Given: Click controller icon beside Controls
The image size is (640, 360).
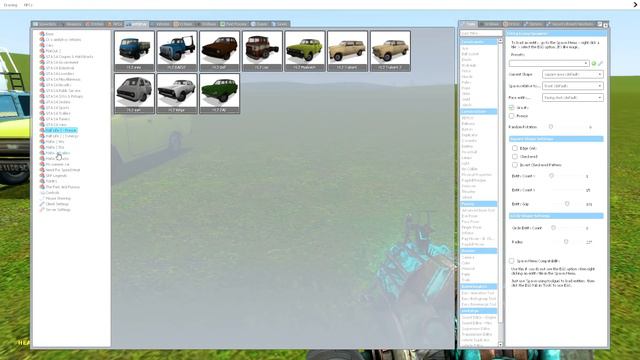Looking at the screenshot, I should pos(42,193).
